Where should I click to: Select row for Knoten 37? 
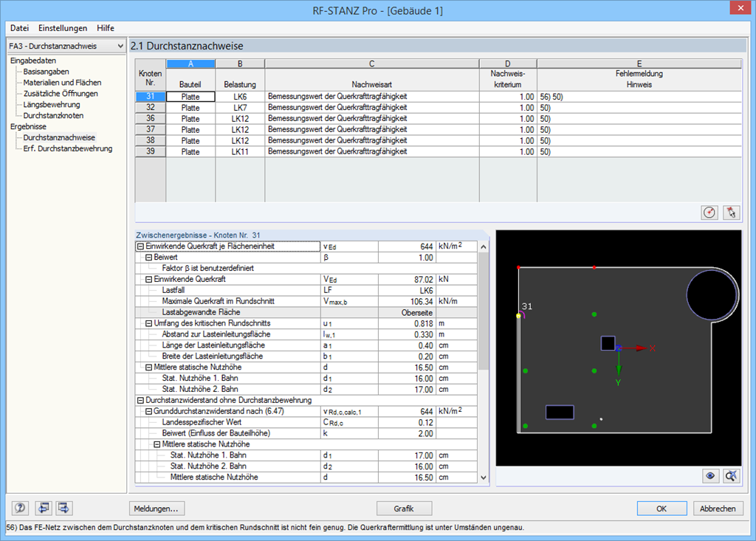(151, 129)
